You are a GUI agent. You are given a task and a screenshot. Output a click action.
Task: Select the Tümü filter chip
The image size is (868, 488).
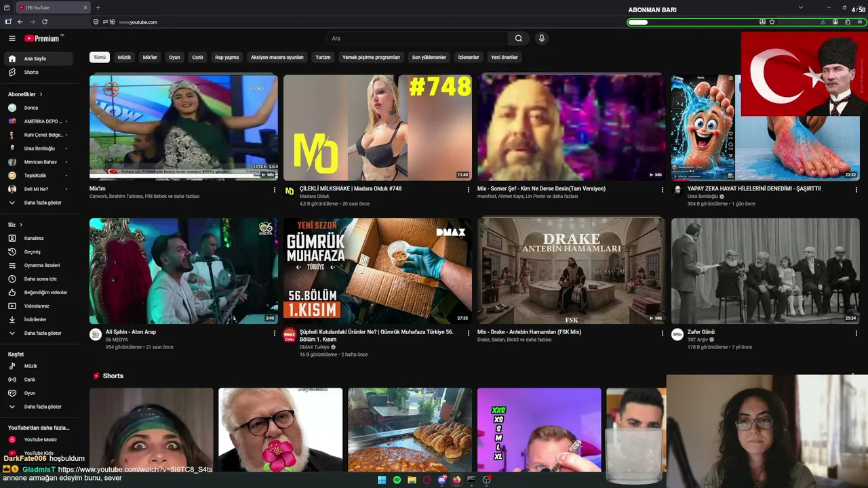(x=100, y=58)
